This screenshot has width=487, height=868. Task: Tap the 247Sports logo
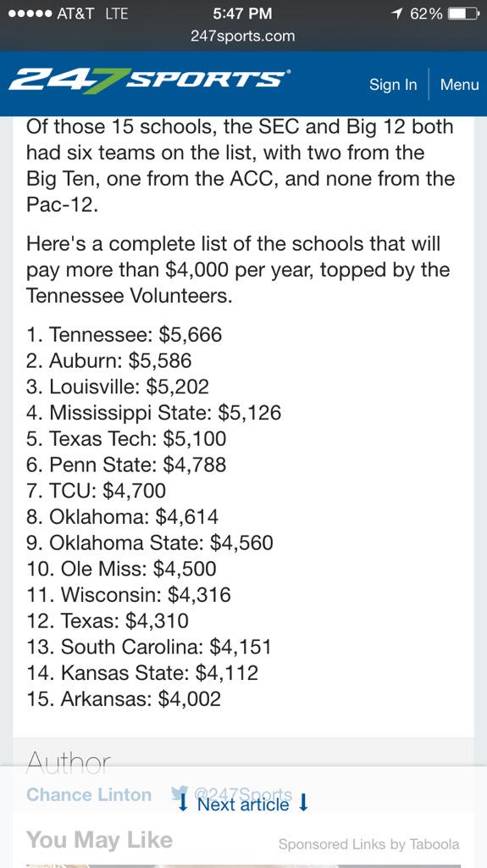pos(148,82)
